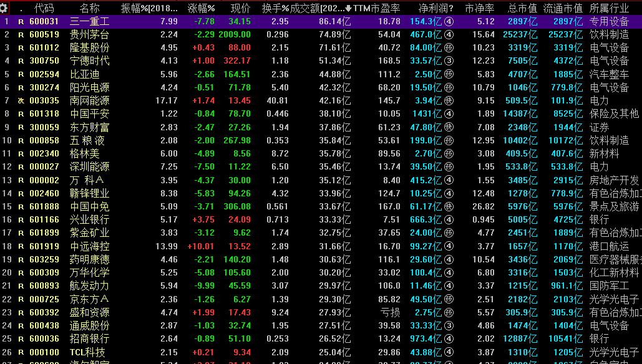Select stock name 药明康德
Screen dimensions: 642x364
90,259
